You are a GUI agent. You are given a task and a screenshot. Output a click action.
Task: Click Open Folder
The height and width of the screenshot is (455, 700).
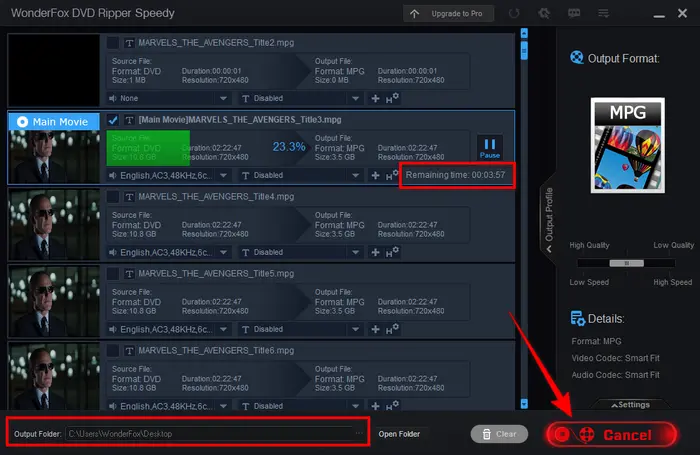[399, 434]
